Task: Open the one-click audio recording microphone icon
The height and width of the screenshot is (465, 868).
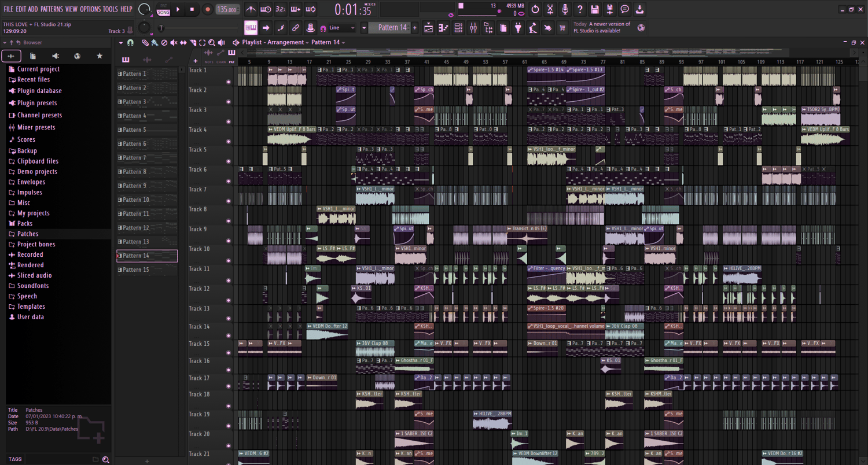Action: [565, 9]
